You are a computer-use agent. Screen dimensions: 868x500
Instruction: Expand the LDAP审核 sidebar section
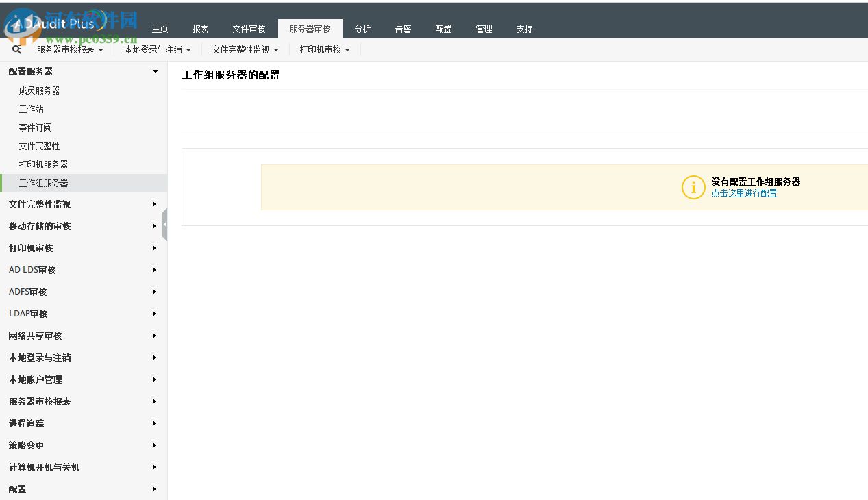tap(28, 313)
